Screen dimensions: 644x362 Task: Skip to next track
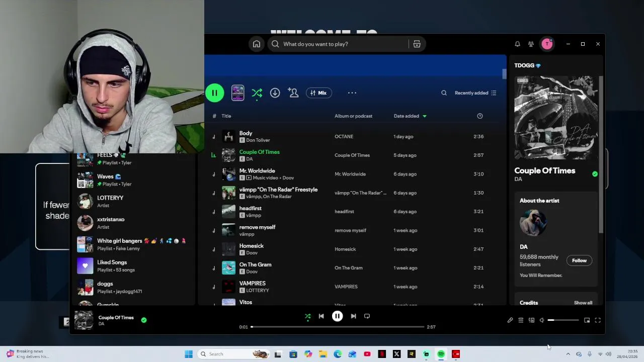click(353, 316)
